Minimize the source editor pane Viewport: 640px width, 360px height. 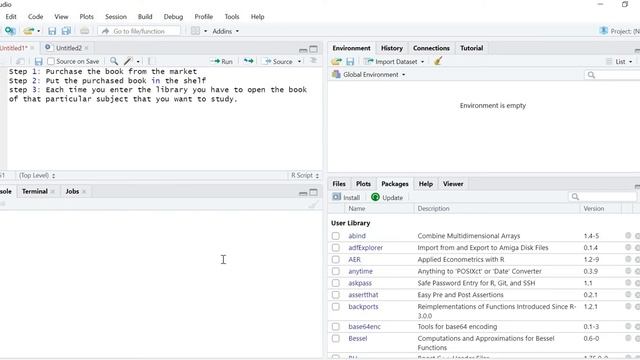[303, 50]
